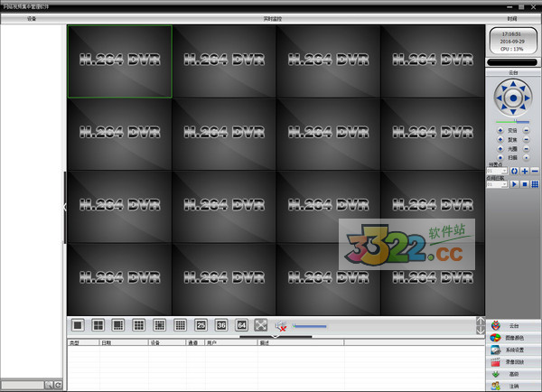Go to the selected preset point
The image size is (542, 392).
[514, 171]
